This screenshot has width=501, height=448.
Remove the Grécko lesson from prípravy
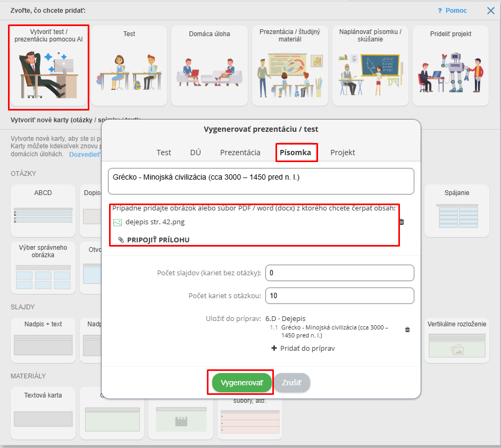(407, 329)
